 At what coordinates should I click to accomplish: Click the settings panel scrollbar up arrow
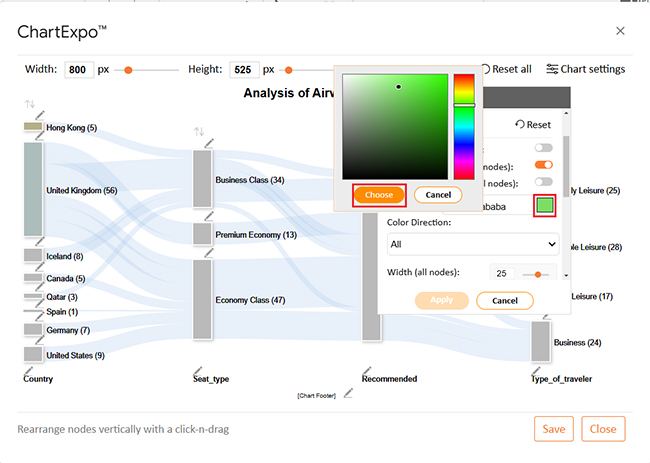[x=566, y=113]
